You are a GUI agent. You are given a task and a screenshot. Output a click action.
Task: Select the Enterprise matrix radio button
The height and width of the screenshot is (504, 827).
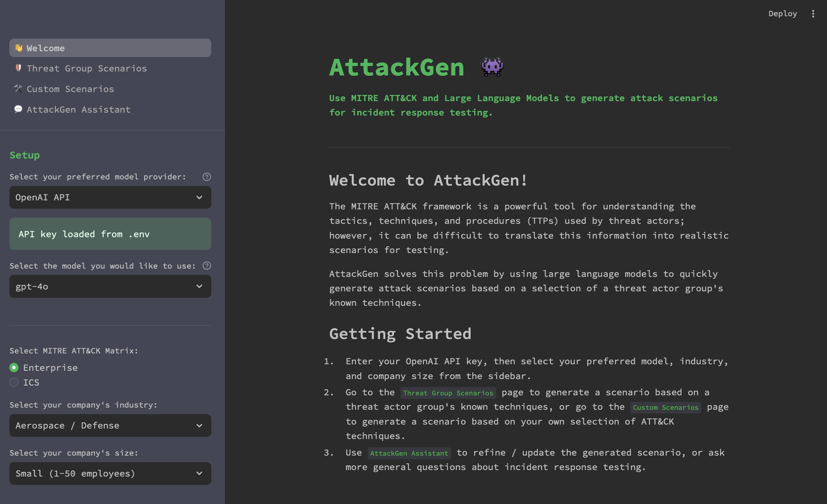pos(14,368)
